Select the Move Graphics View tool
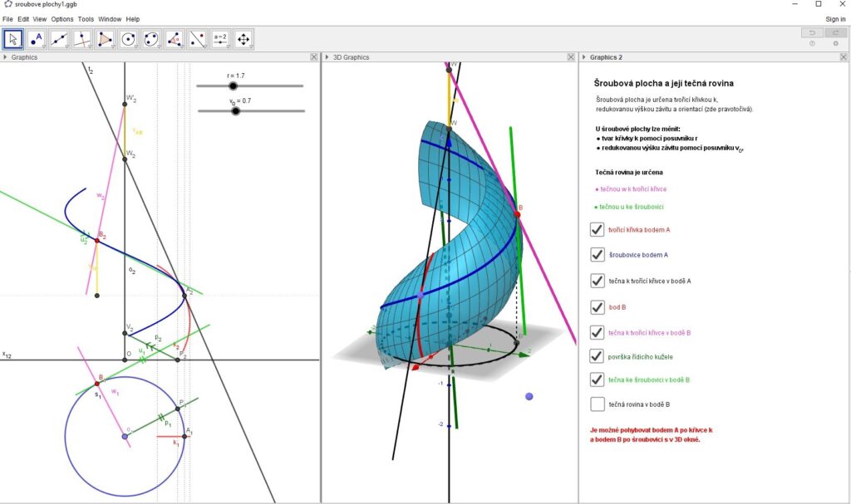This screenshot has height=504, width=851. click(x=243, y=39)
